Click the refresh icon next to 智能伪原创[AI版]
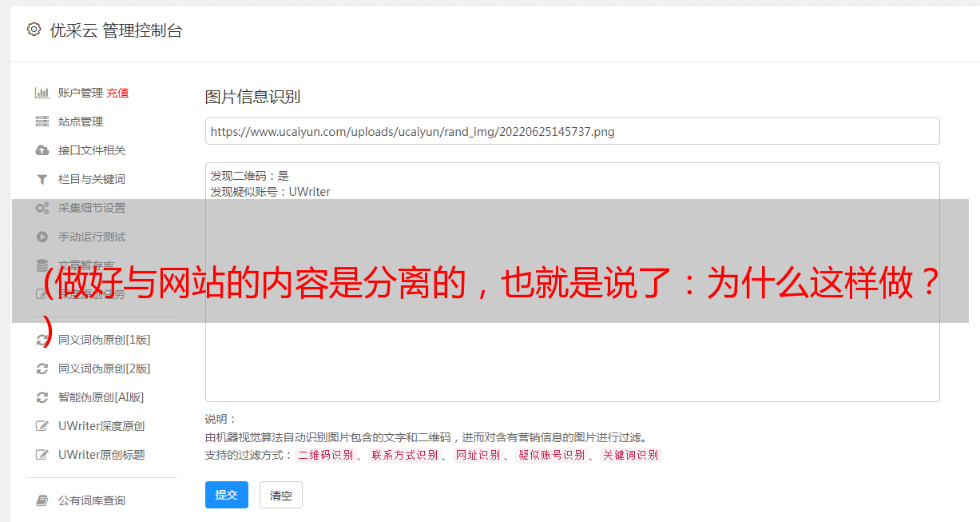This screenshot has width=980, height=522. coord(42,397)
